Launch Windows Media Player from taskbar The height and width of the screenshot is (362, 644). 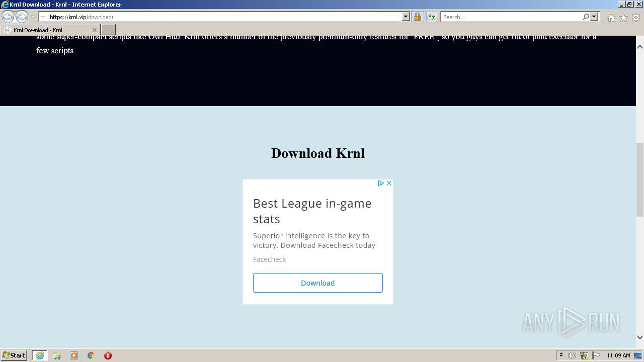coord(74,355)
